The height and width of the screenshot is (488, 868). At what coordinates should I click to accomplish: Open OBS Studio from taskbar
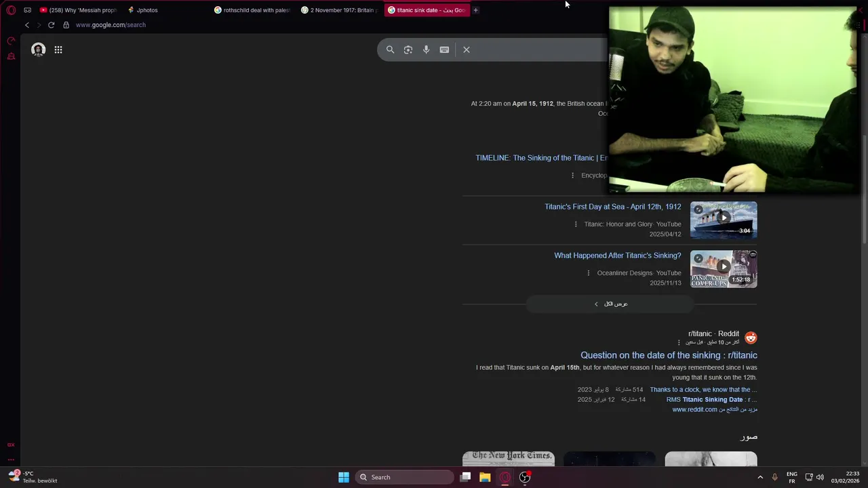pos(525,477)
